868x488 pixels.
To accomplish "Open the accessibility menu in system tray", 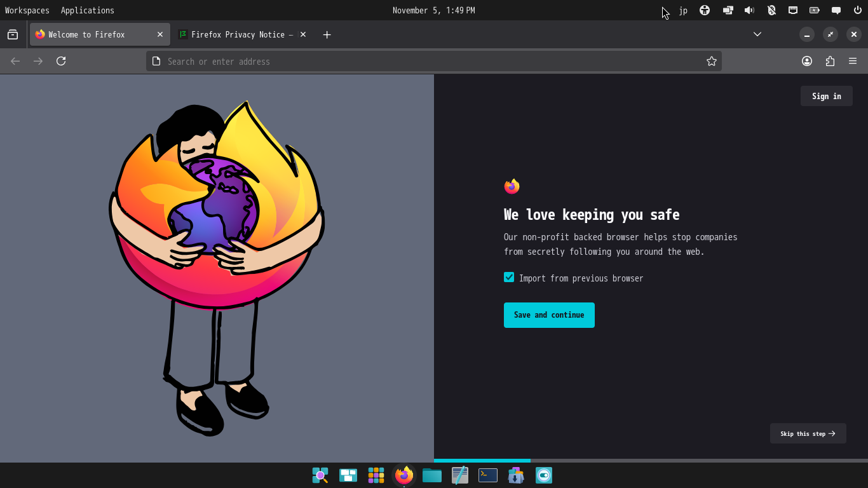I will (x=705, y=10).
